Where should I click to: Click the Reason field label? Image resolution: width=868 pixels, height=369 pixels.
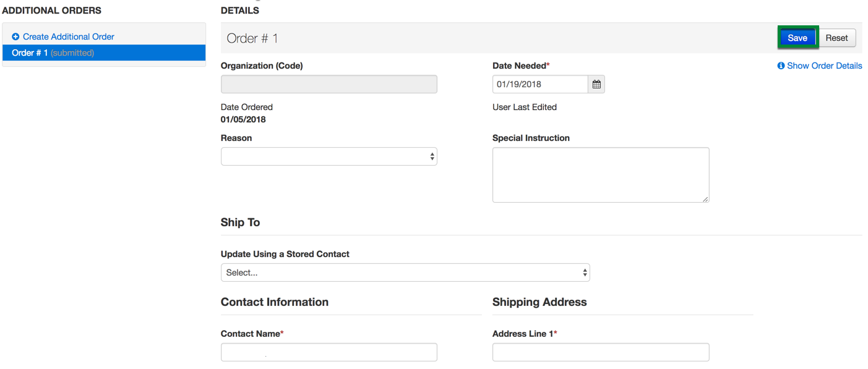coord(236,138)
